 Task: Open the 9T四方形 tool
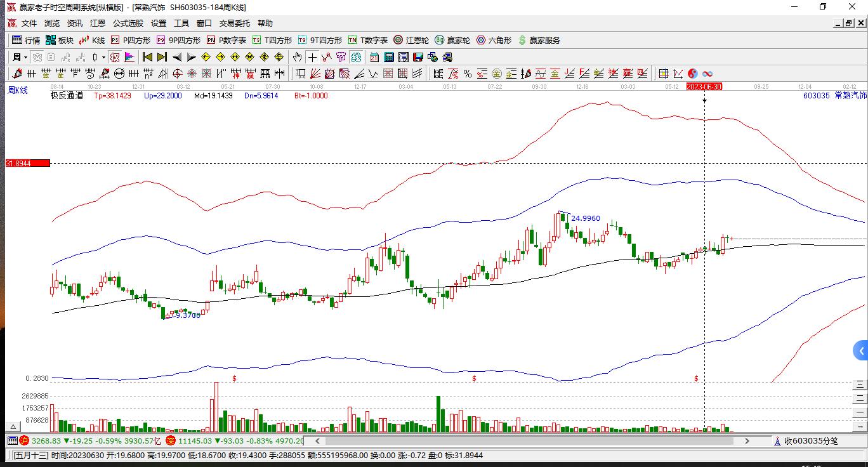pyautogui.click(x=320, y=40)
